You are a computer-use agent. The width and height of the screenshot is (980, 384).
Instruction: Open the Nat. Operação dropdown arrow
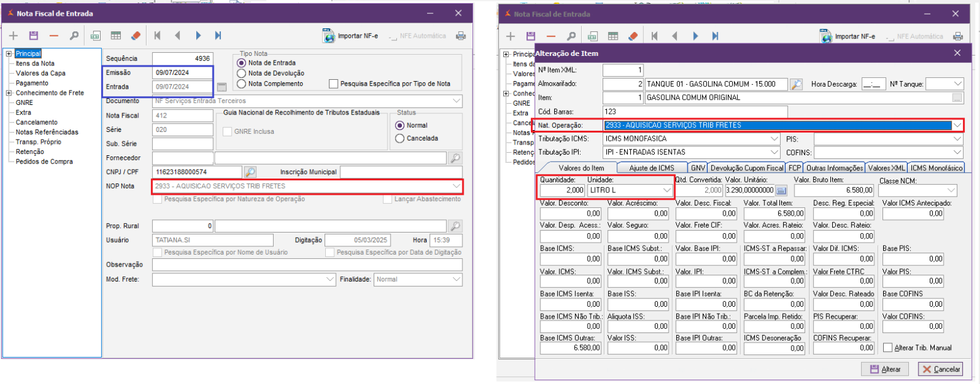(957, 125)
